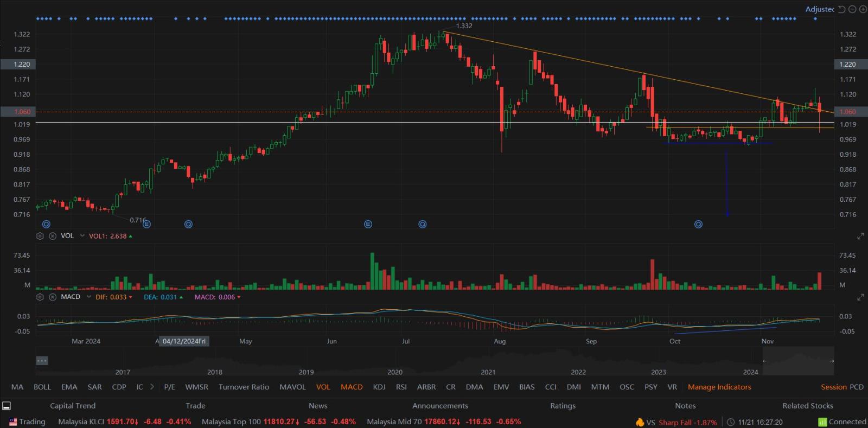Click the highlighted 2024 range on overview timeline

[797, 361]
